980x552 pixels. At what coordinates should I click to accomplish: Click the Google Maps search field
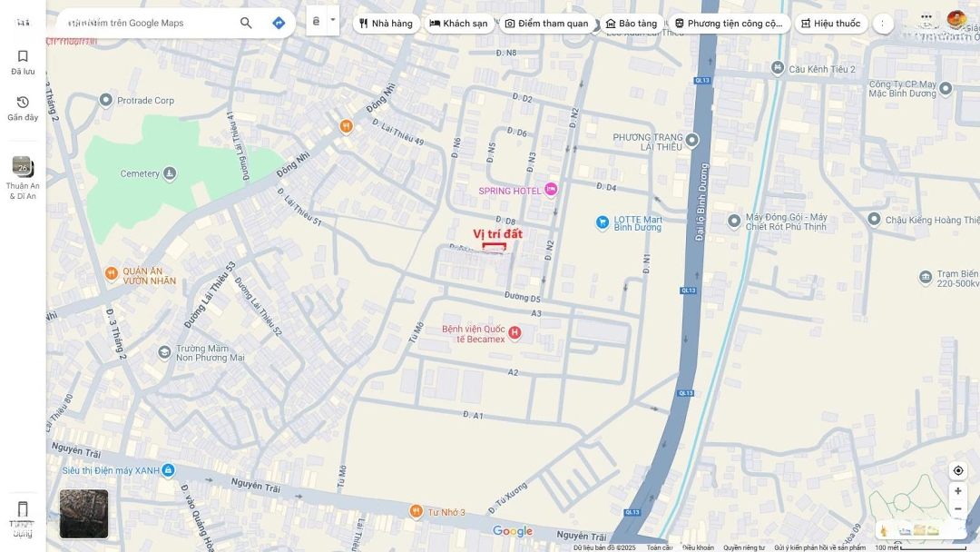pos(145,23)
